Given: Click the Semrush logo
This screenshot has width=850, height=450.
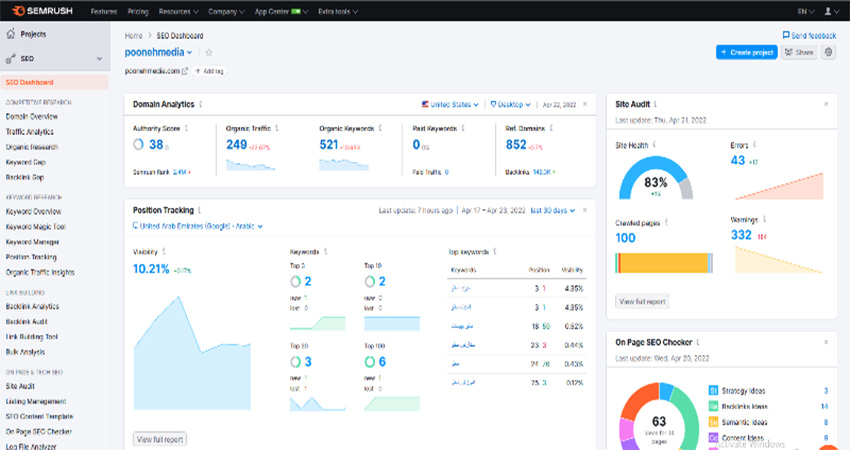Looking at the screenshot, I should (x=42, y=11).
